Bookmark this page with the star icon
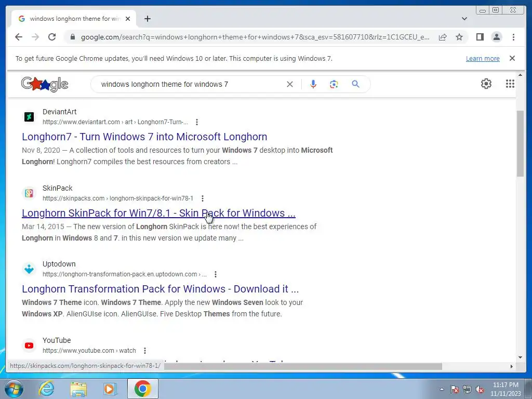This screenshot has width=532, height=399. point(459,37)
